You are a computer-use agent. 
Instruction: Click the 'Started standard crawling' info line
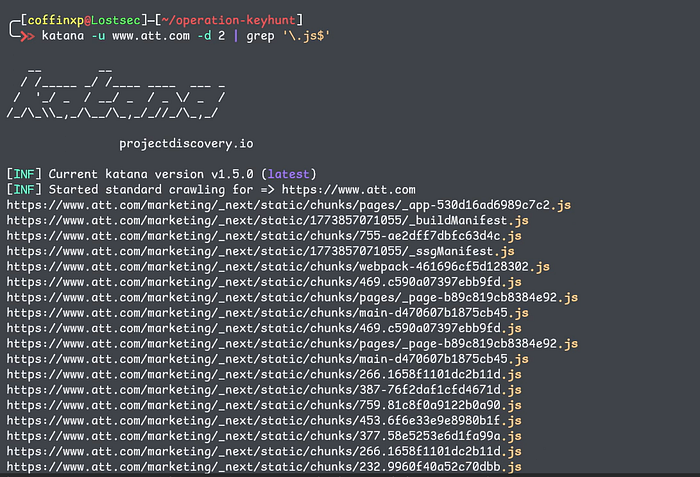point(211,190)
